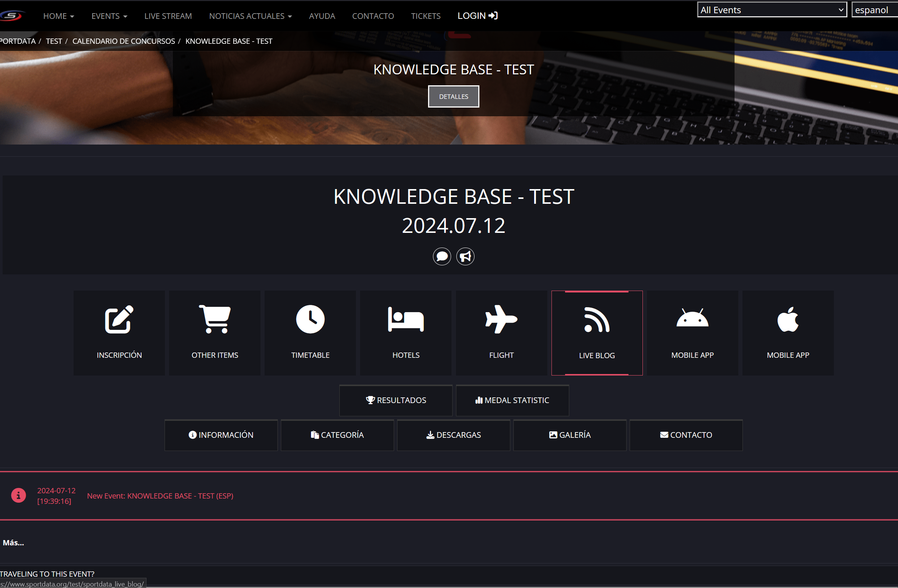This screenshot has height=588, width=898.
Task: Open the Tickets menu item
Action: pyautogui.click(x=425, y=16)
